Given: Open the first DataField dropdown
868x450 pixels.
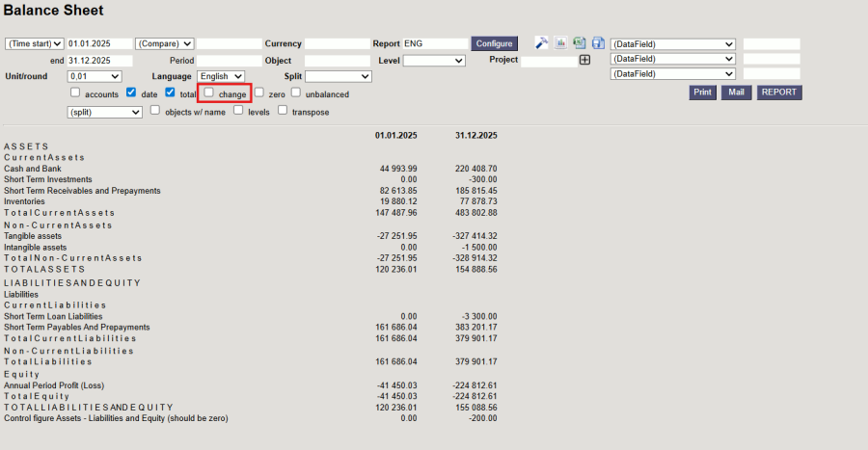Looking at the screenshot, I should (673, 44).
